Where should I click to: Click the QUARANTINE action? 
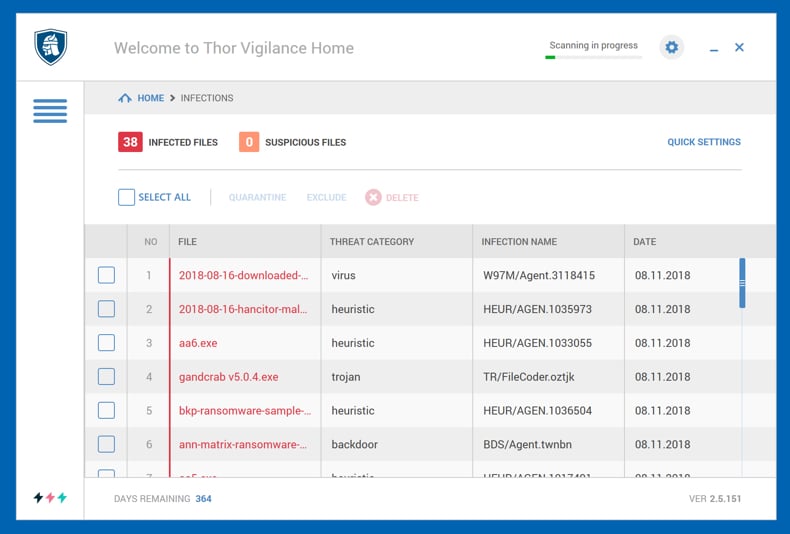point(257,197)
